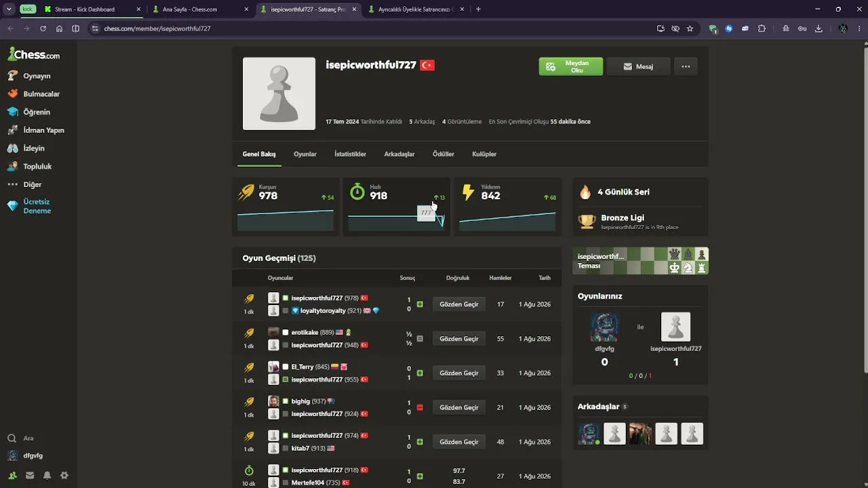Click Gözden Geçir for kitab7 game
Screen dimensions: 868x488
[459, 442]
